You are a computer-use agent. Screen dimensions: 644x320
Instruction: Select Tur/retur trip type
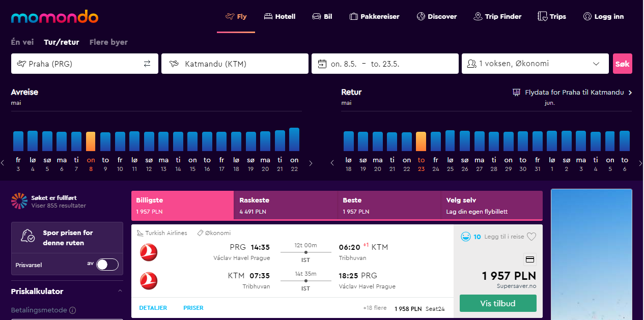coord(62,42)
